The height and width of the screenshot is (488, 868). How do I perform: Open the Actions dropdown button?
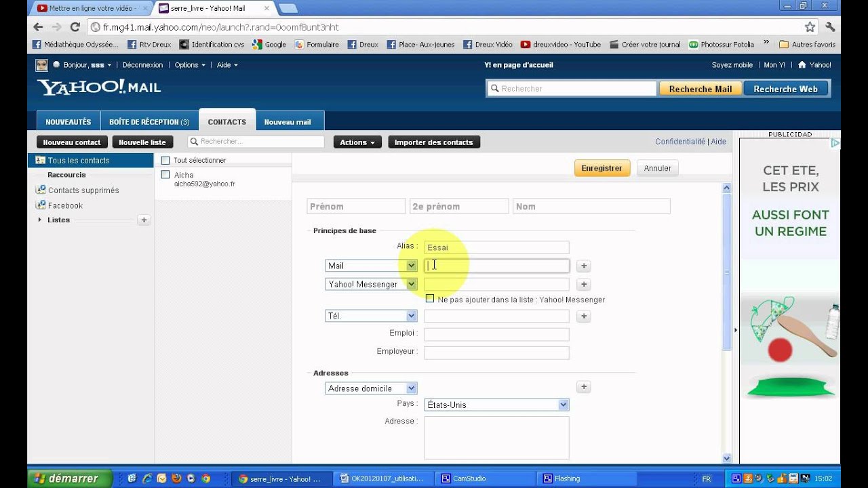(357, 142)
